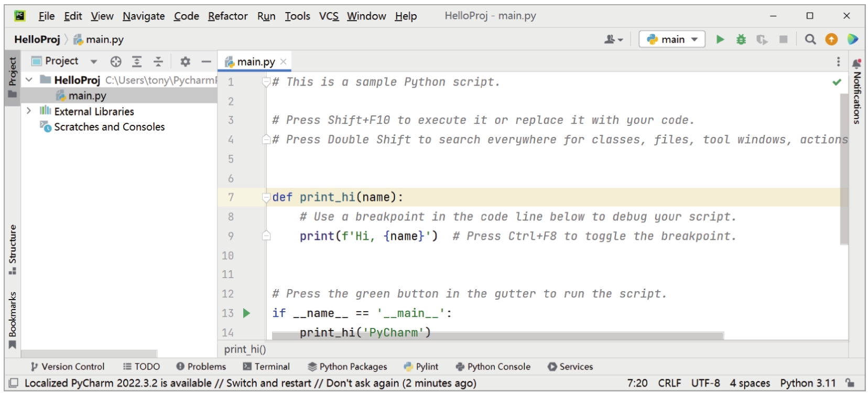Collapse all items in Project panel
Viewport: 868px width, 393px height.
point(158,61)
